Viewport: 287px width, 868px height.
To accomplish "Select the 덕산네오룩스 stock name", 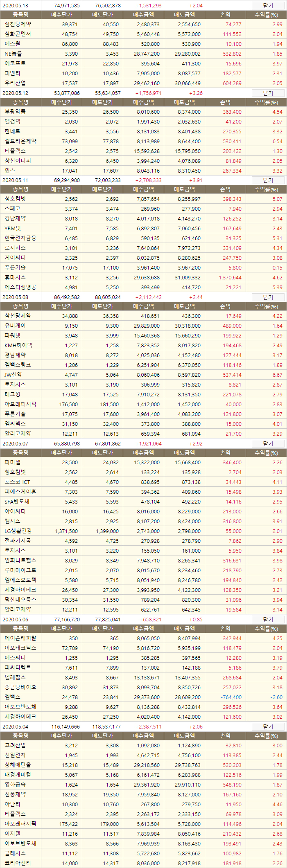I will coord(20,599).
